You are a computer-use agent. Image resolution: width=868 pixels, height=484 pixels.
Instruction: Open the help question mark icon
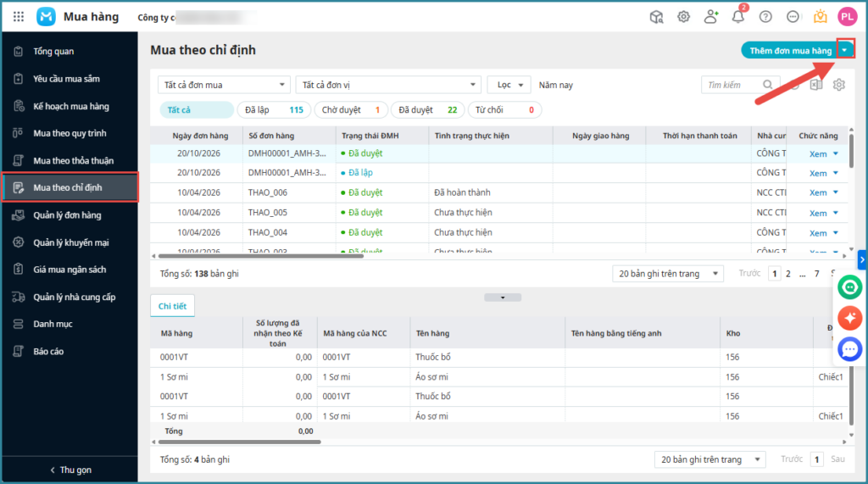[x=765, y=17]
